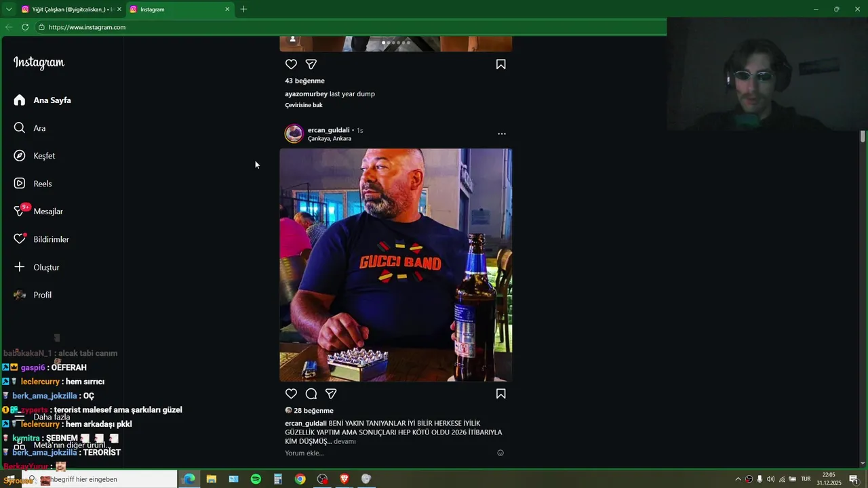The image size is (868, 488).
Task: Open the tab search dropdown arrow
Action: tap(9, 9)
